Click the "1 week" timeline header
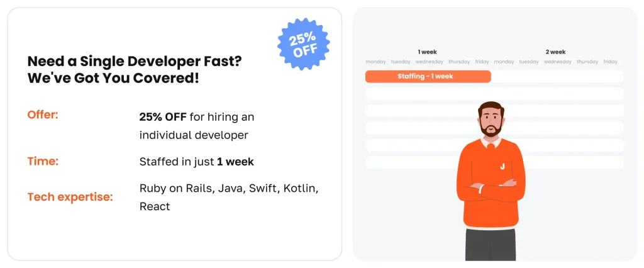This screenshot has width=644, height=268. [427, 52]
